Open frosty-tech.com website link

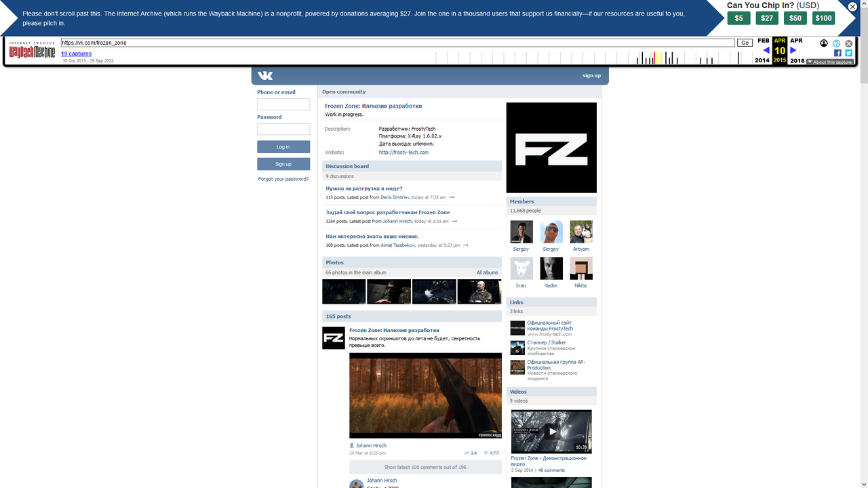point(403,152)
